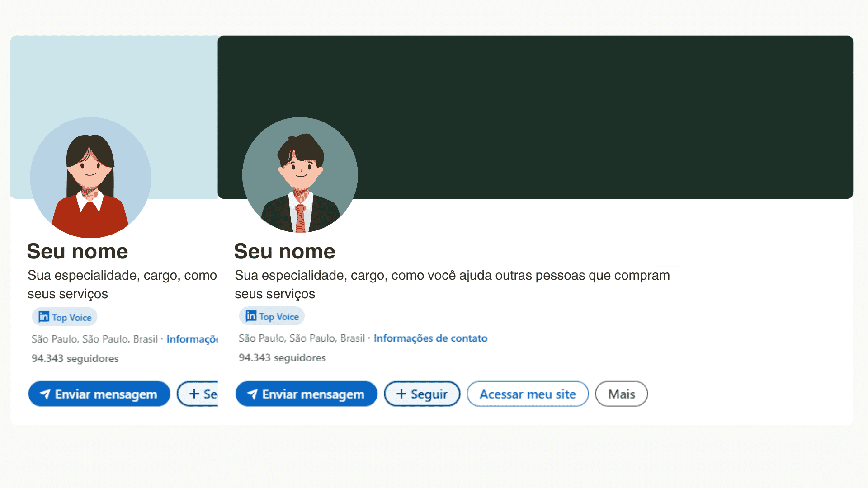The width and height of the screenshot is (868, 488).
Task: Expand the Mais options menu
Action: (621, 394)
